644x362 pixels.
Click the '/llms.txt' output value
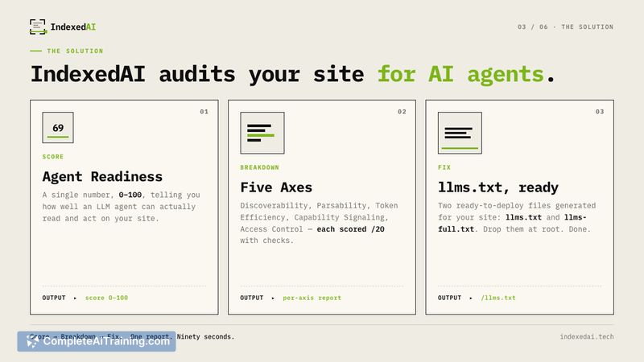pyautogui.click(x=498, y=298)
